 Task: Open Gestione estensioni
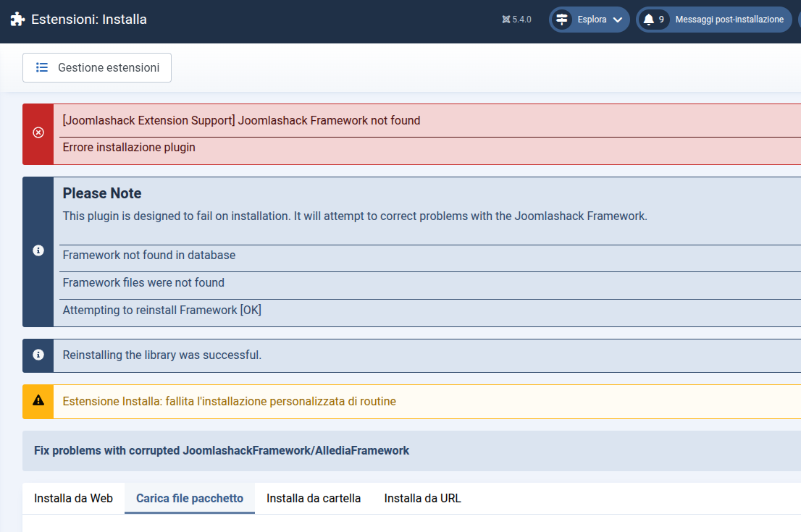[x=97, y=67]
